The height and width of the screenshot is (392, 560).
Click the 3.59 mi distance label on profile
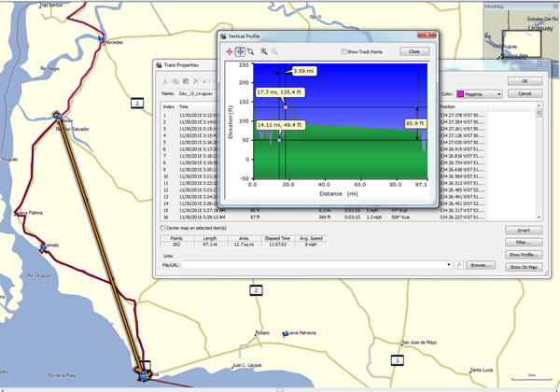pos(303,71)
